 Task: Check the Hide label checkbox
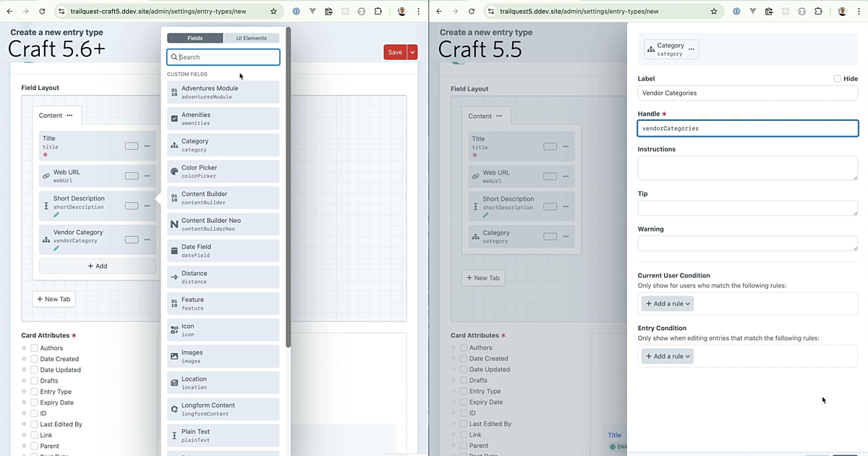tap(838, 78)
